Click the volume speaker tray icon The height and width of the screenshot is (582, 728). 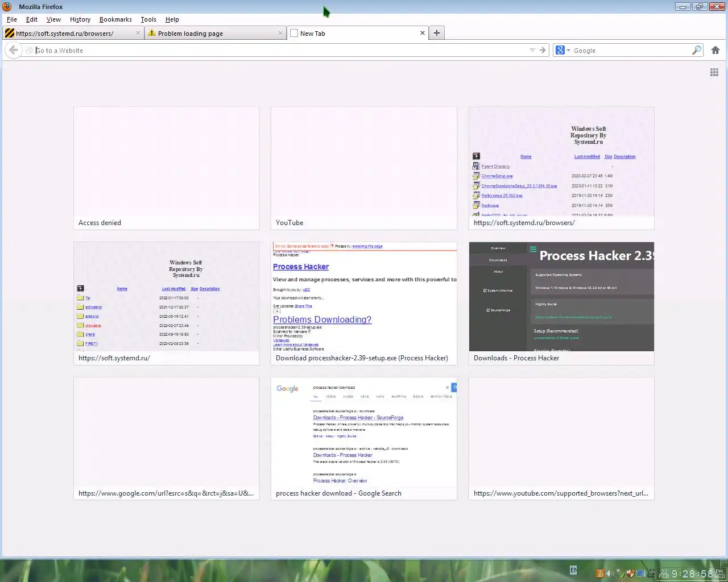coord(610,573)
